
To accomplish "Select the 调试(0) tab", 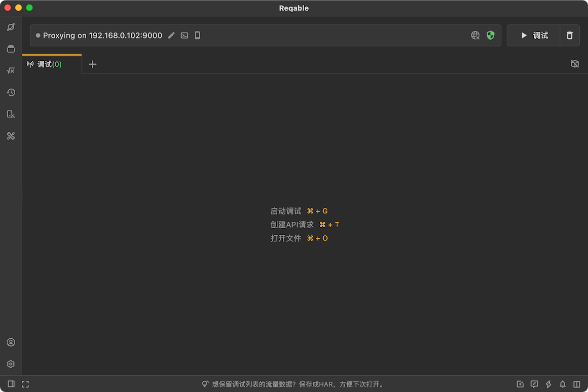I will click(52, 64).
